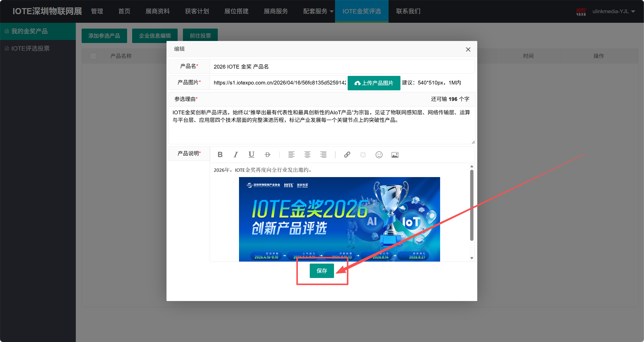Select the header checkbox in the product table
644x342 pixels.
point(93,56)
